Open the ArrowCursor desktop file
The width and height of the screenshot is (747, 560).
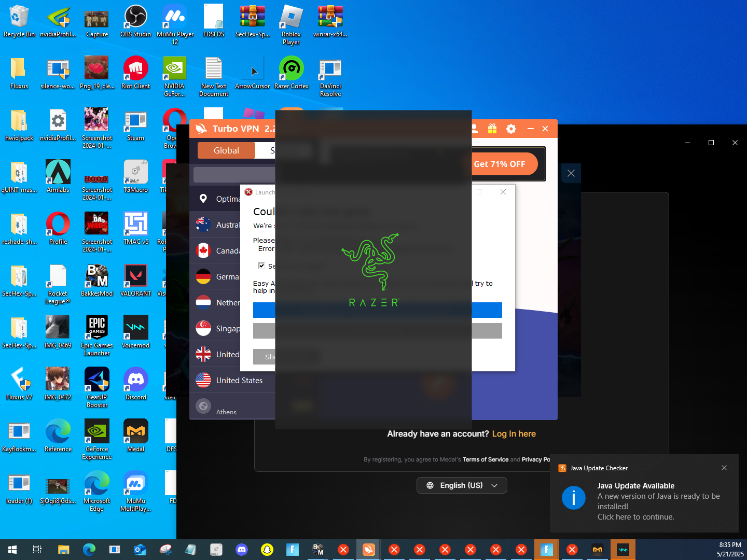[253, 73]
